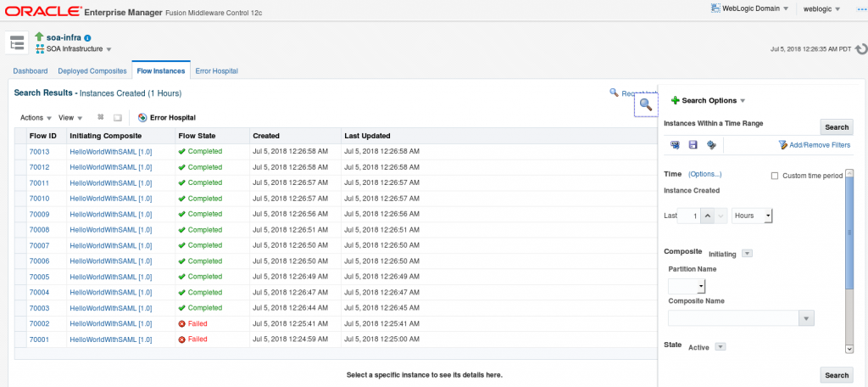
Task: Switch to the Dashboard tab
Action: pos(31,71)
